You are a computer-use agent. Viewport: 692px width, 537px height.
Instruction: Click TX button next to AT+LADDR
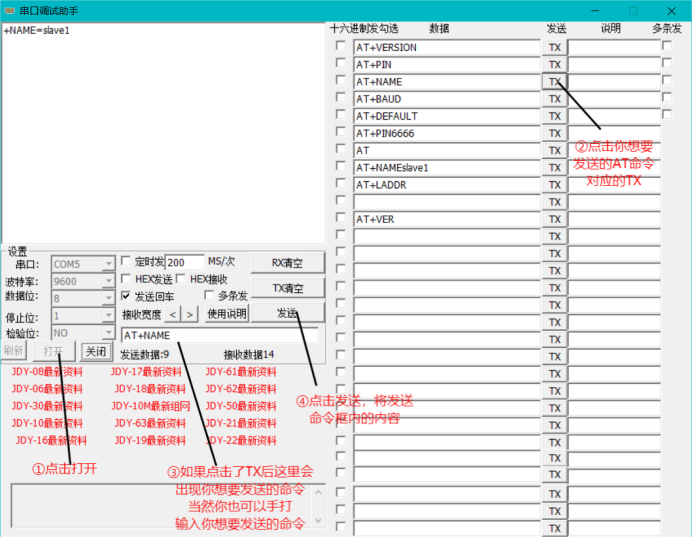555,185
